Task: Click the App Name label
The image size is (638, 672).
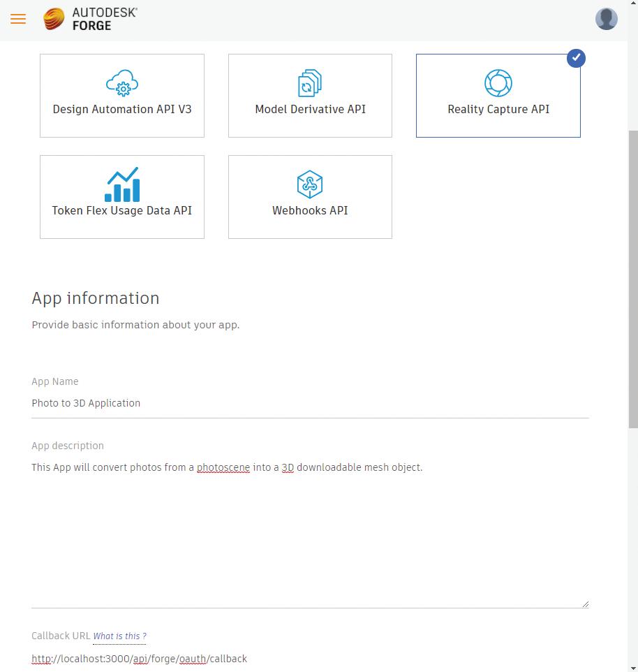Action: pos(55,381)
